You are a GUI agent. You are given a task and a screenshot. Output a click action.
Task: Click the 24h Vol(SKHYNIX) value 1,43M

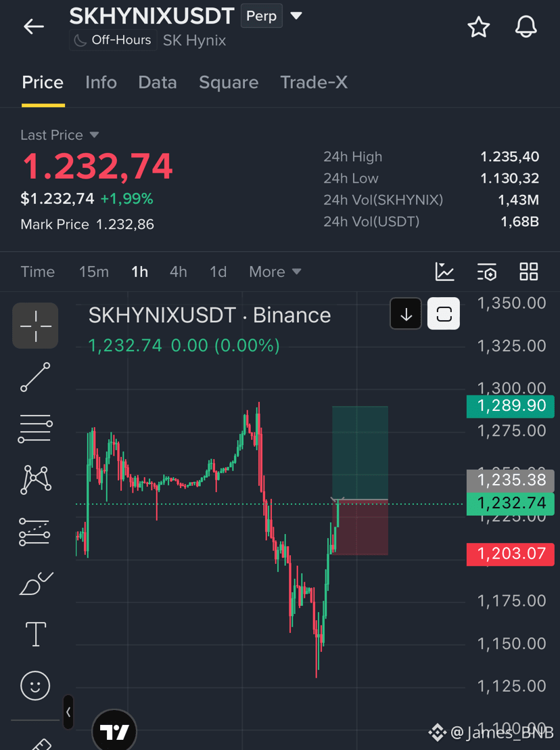[519, 200]
